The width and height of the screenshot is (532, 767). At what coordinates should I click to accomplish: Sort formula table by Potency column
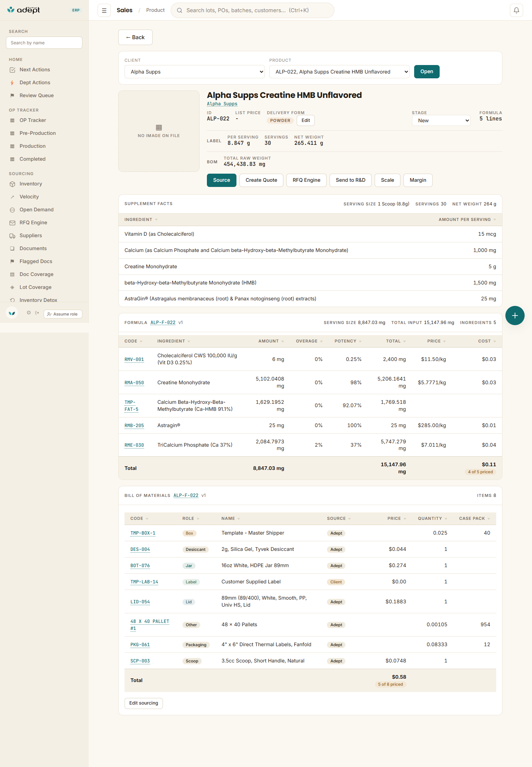pyautogui.click(x=348, y=341)
